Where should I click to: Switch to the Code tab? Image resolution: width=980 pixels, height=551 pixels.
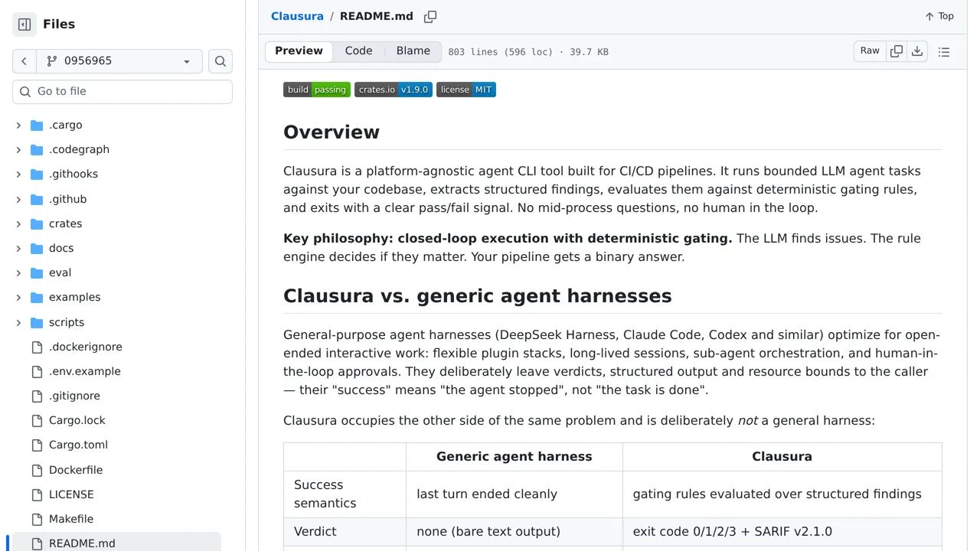358,51
